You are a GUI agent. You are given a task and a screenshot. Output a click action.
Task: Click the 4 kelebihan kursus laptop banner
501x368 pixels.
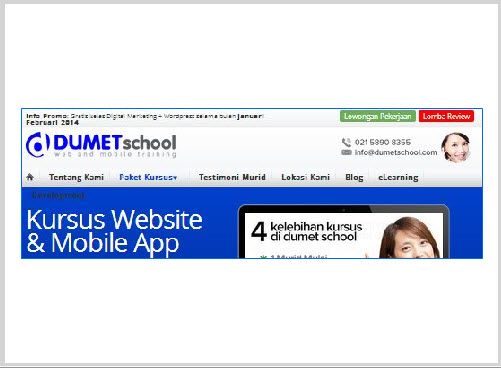tap(344, 231)
